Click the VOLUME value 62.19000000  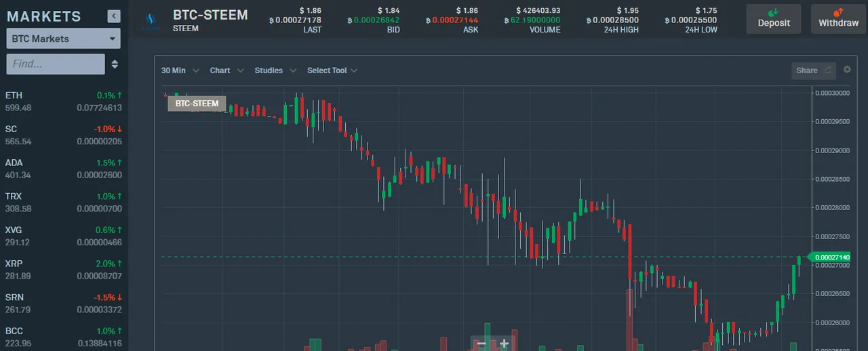[x=532, y=20]
